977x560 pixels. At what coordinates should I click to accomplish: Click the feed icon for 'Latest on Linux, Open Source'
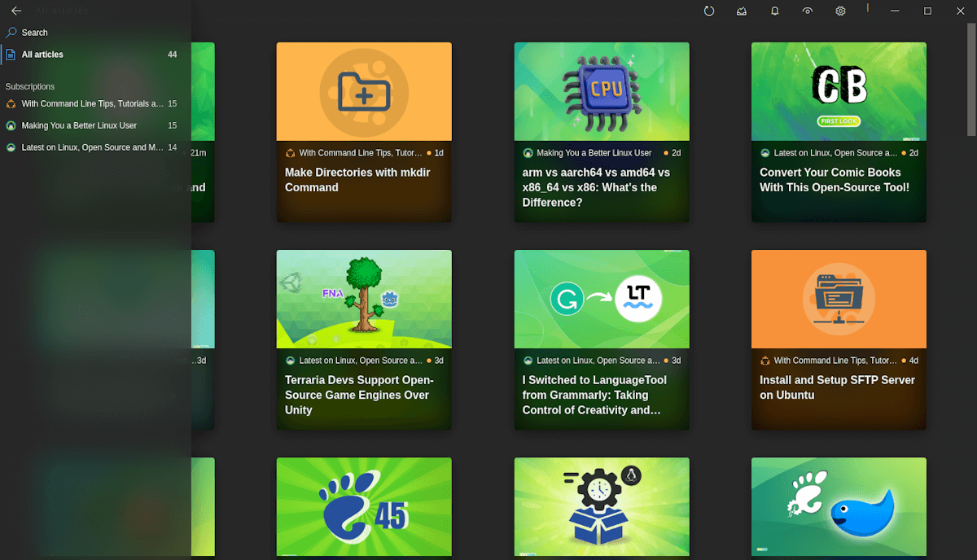(11, 147)
